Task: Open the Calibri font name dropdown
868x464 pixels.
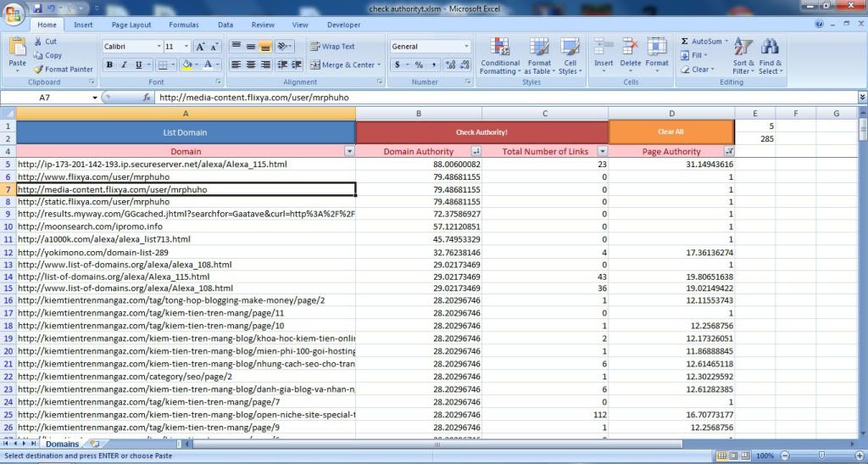Action: point(159,47)
